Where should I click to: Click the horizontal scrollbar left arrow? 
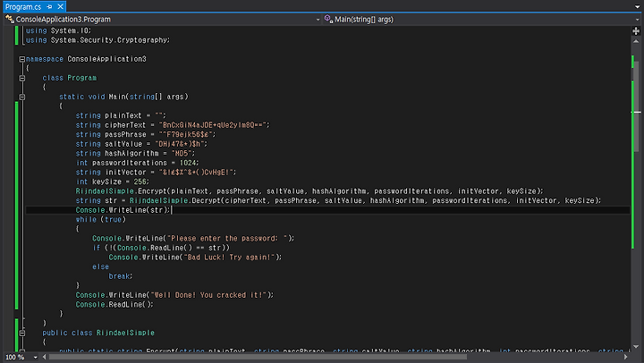(x=45, y=358)
